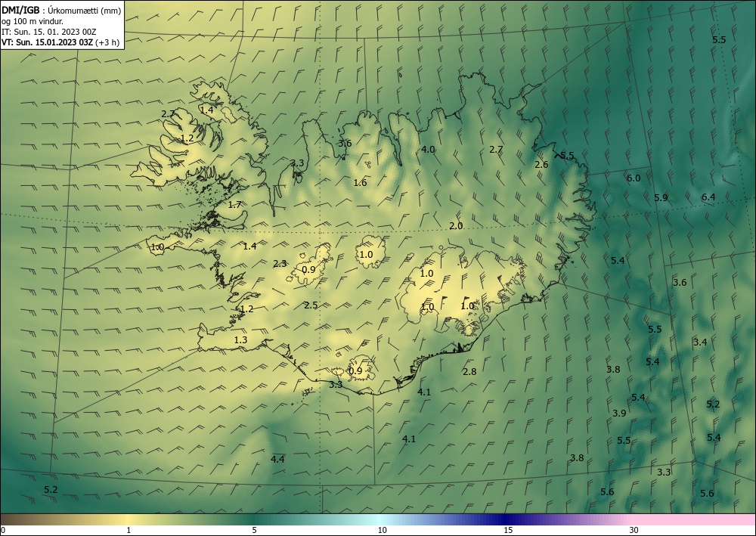
Task: Select the 3.9 value on the map
Action: click(620, 413)
